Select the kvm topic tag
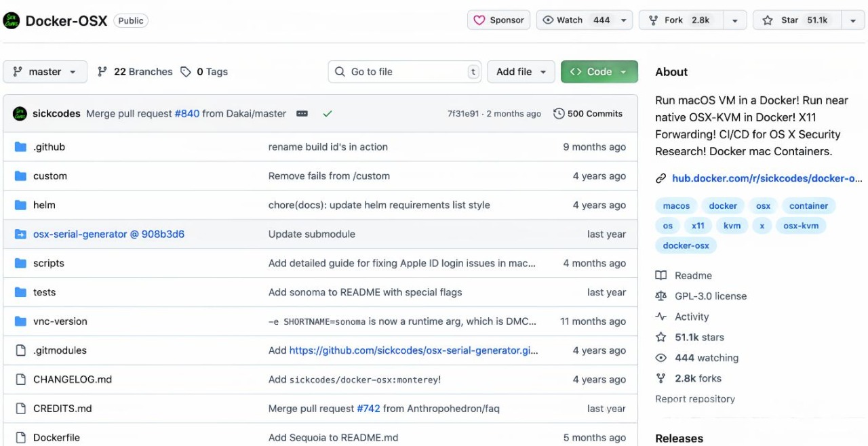Viewport: 868px width, 446px height. tap(732, 226)
